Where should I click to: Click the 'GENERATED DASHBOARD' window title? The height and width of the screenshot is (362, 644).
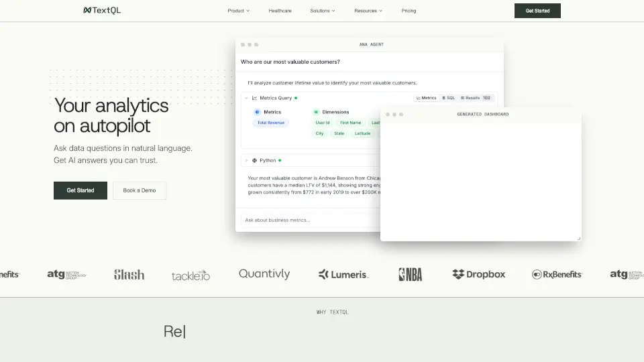[x=482, y=115]
